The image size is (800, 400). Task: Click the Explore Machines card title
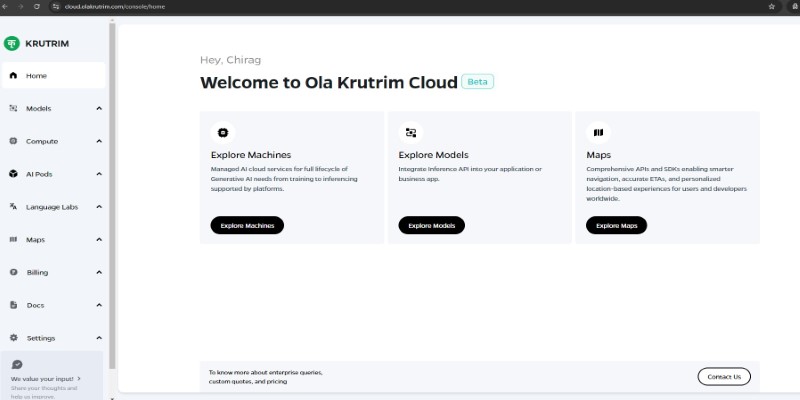251,155
